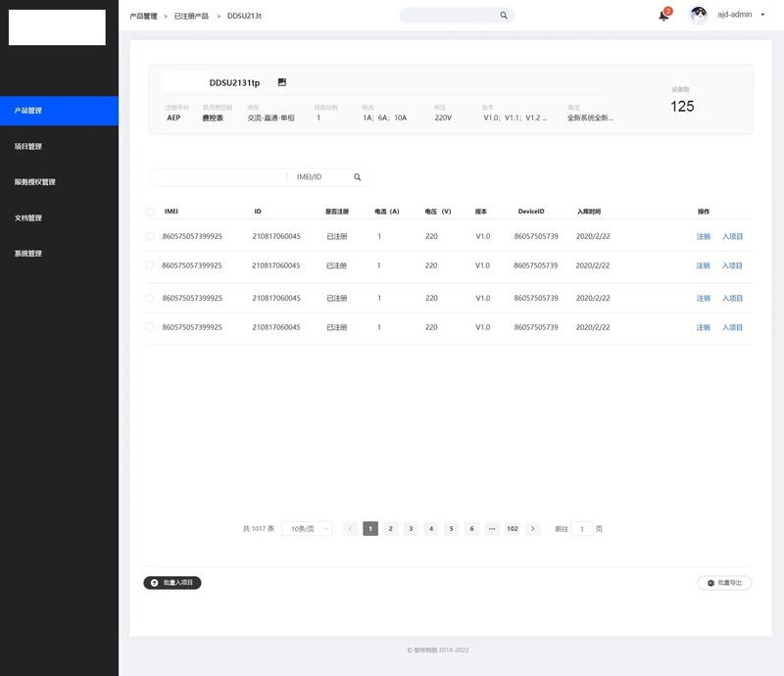The height and width of the screenshot is (676, 784).
Task: Click 注销 in the first device row
Action: (704, 236)
